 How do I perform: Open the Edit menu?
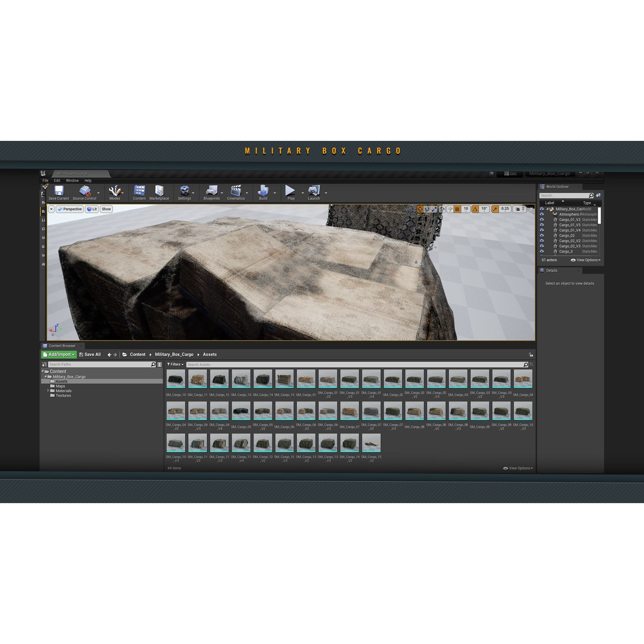pyautogui.click(x=57, y=180)
